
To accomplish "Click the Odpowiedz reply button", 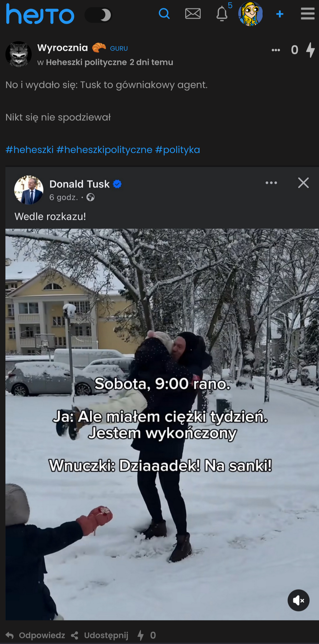I will (x=35, y=635).
